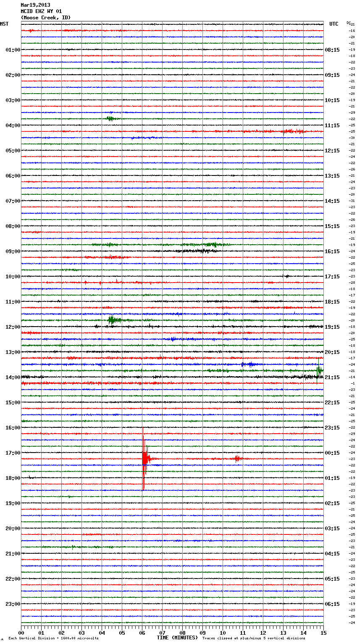Image resolution: width=357 pixels, height=644 pixels.
Task: Select the 00:15 UTC time label
Action: (x=332, y=453)
